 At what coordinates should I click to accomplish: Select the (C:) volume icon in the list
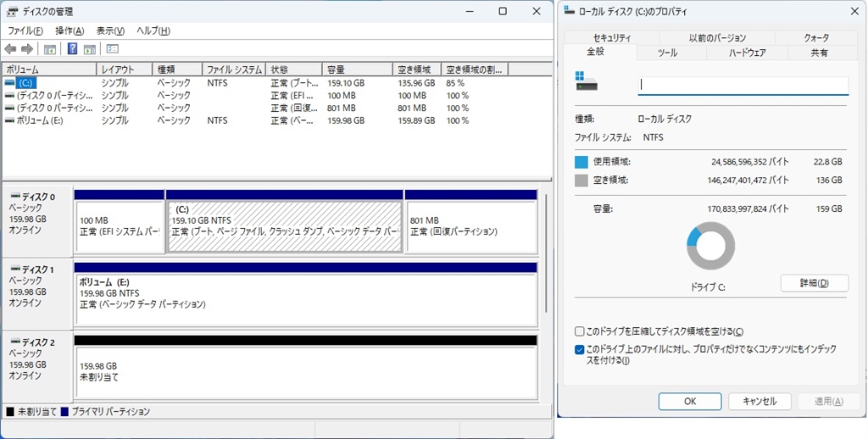pyautogui.click(x=10, y=83)
